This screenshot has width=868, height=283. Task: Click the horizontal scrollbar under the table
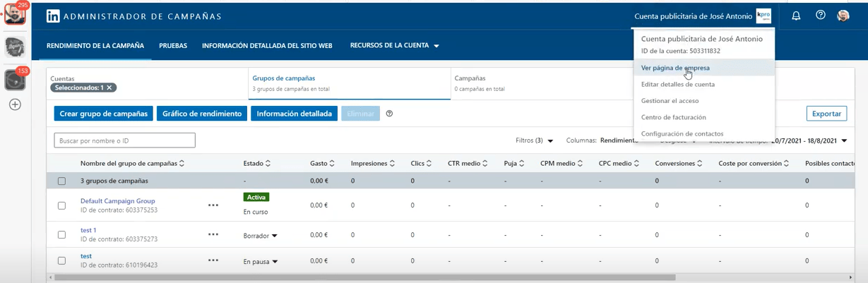point(364,277)
